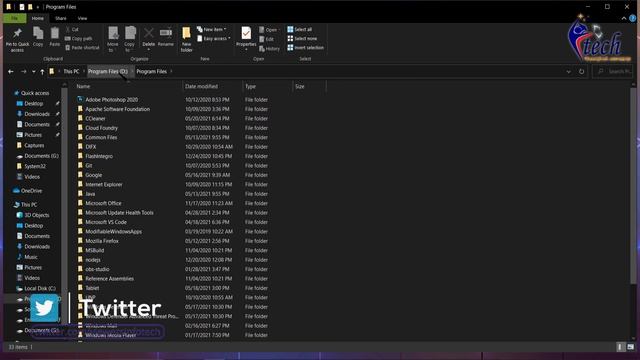The image size is (640, 360).
Task: Open the Help question mark icon
Action: [633, 18]
